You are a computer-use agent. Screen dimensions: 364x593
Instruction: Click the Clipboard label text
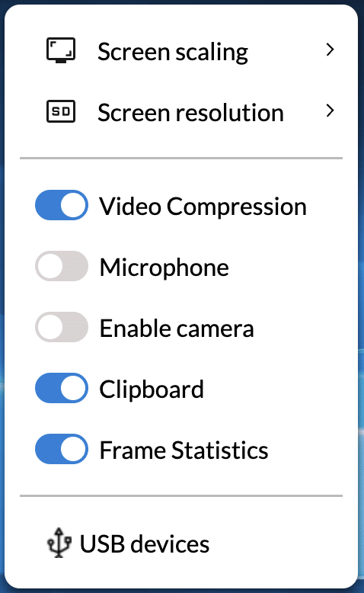click(x=152, y=389)
